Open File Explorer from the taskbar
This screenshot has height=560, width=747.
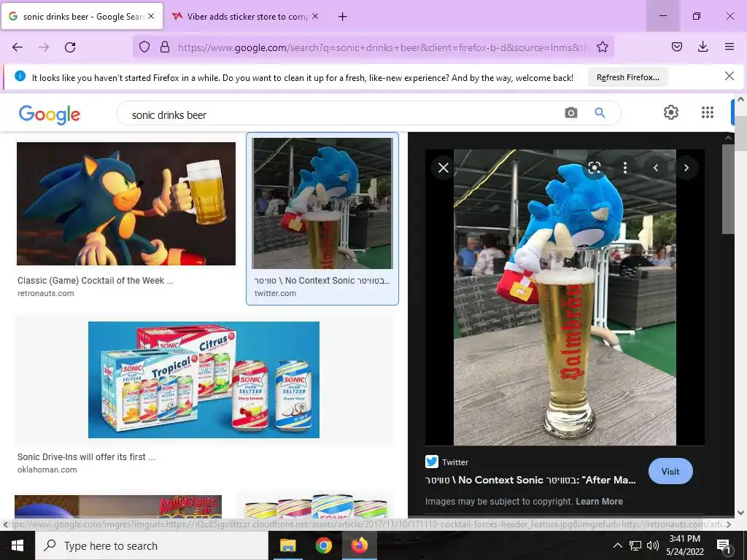pyautogui.click(x=287, y=545)
